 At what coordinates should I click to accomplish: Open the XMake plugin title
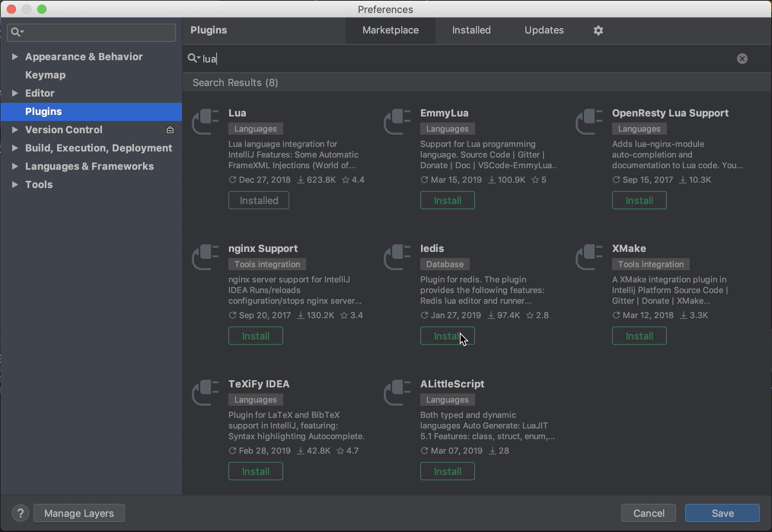(x=629, y=248)
